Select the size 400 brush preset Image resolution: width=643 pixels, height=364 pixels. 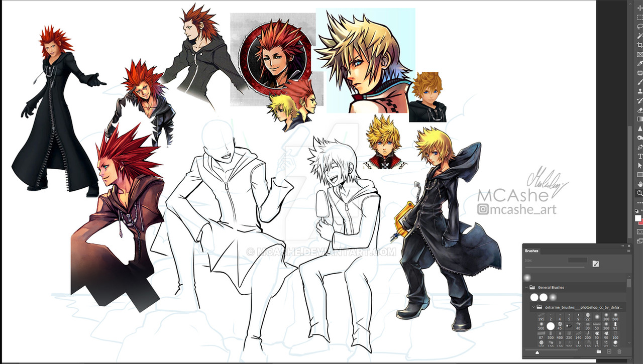tap(560, 335)
